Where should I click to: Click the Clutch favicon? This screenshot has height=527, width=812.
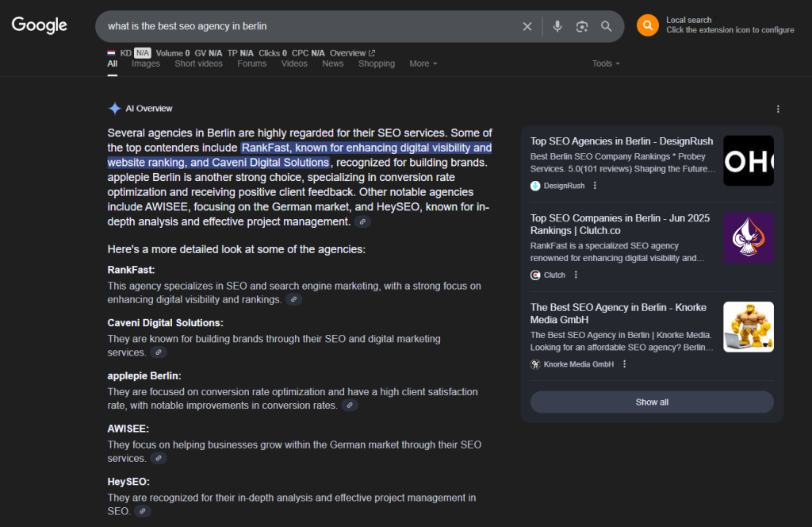coord(535,275)
